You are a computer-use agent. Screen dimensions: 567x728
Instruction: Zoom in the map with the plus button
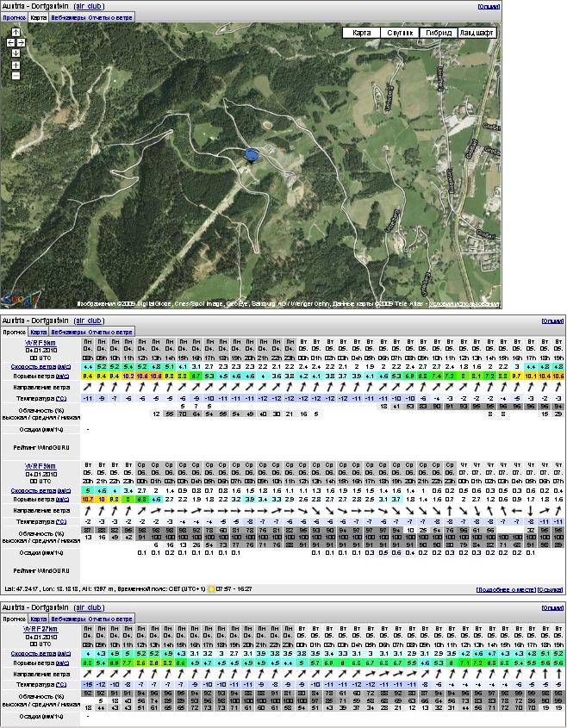[x=16, y=65]
